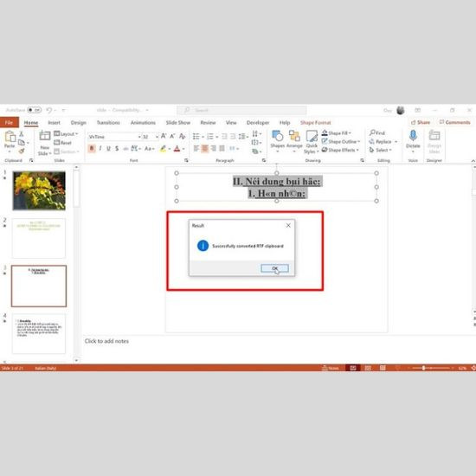
Task: Switch to the Insert tab
Action: [x=54, y=123]
